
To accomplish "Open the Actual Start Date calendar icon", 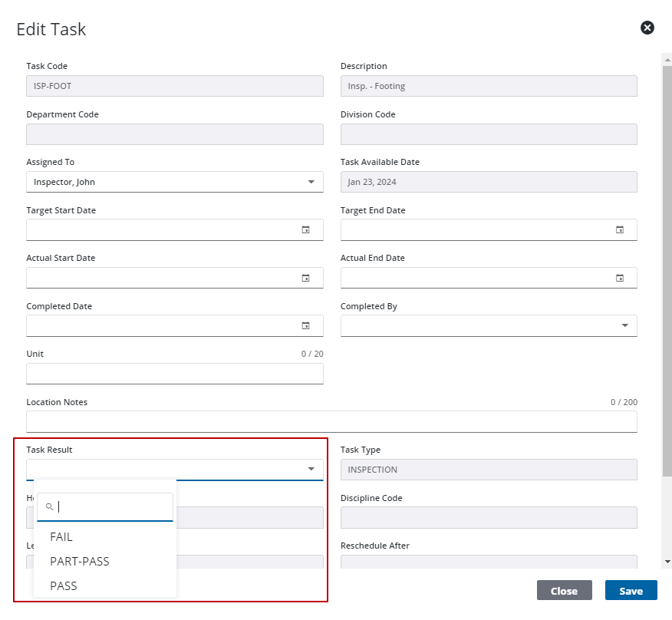I will click(305, 278).
